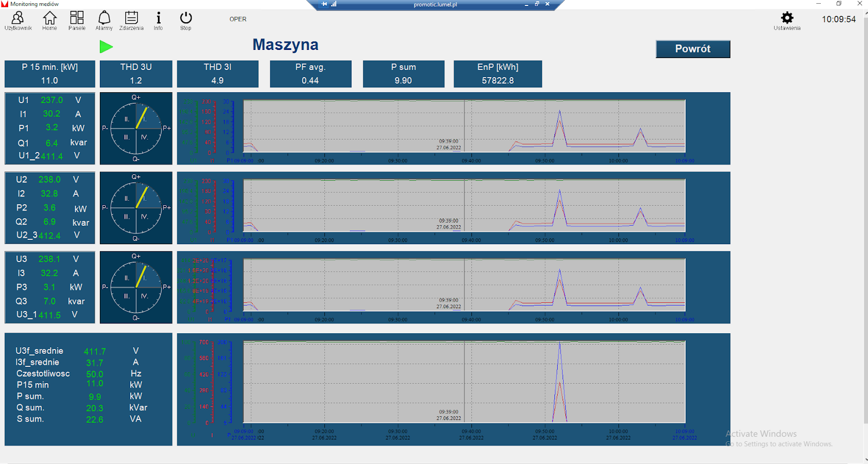Select the THD 3I tile
The height and width of the screenshot is (464, 868).
218,74
